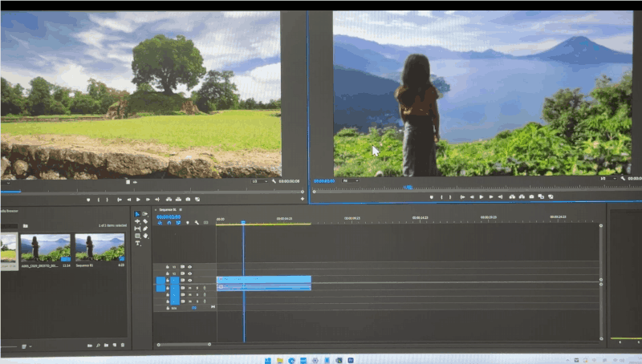Export frame from the Program monitor
The height and width of the screenshot is (364, 642).
(x=531, y=197)
